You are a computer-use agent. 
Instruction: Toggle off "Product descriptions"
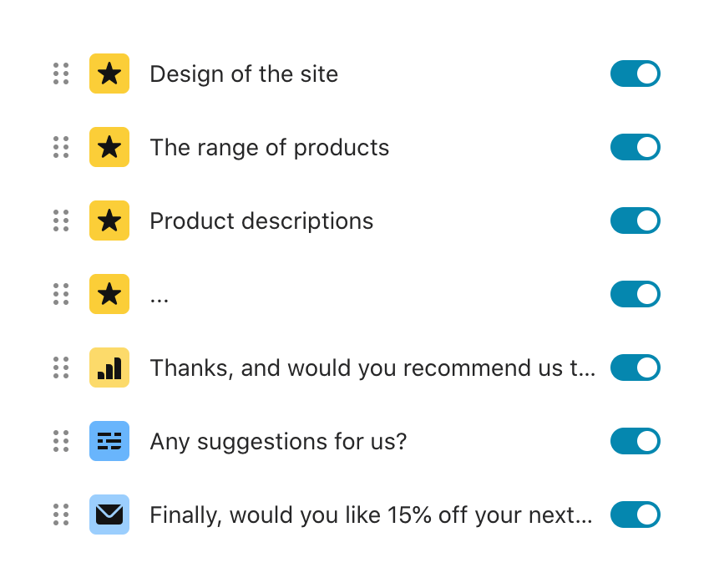tap(636, 220)
